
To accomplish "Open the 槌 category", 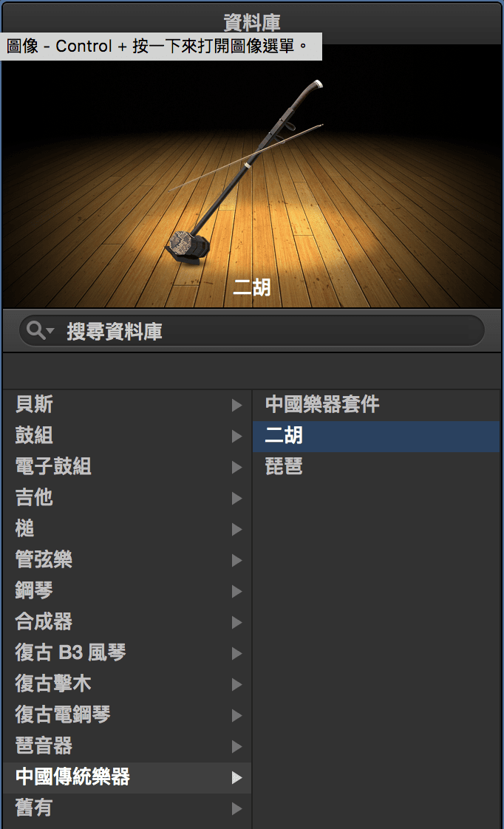I will (x=127, y=529).
